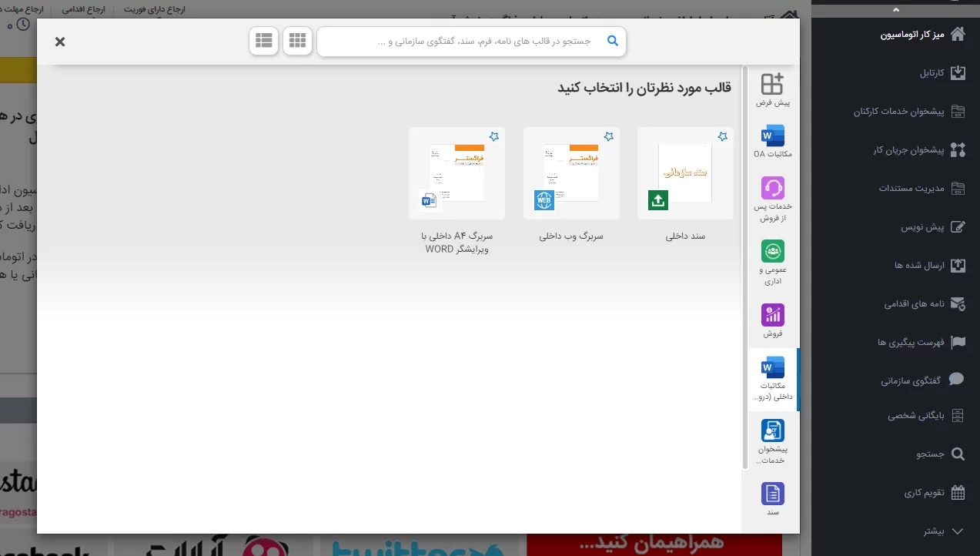This screenshot has width=980, height=556.
Task: Toggle favorite star on سند داخلی
Action: click(x=722, y=136)
